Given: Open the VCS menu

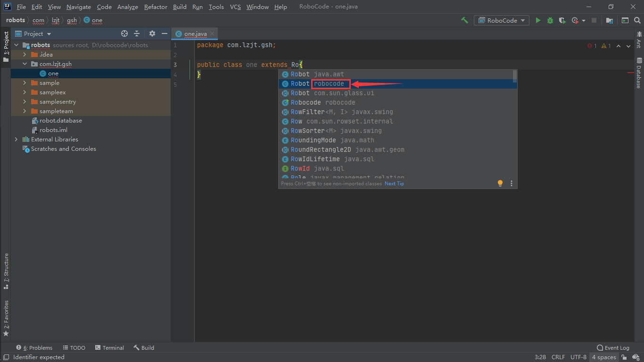Looking at the screenshot, I should click(x=235, y=7).
